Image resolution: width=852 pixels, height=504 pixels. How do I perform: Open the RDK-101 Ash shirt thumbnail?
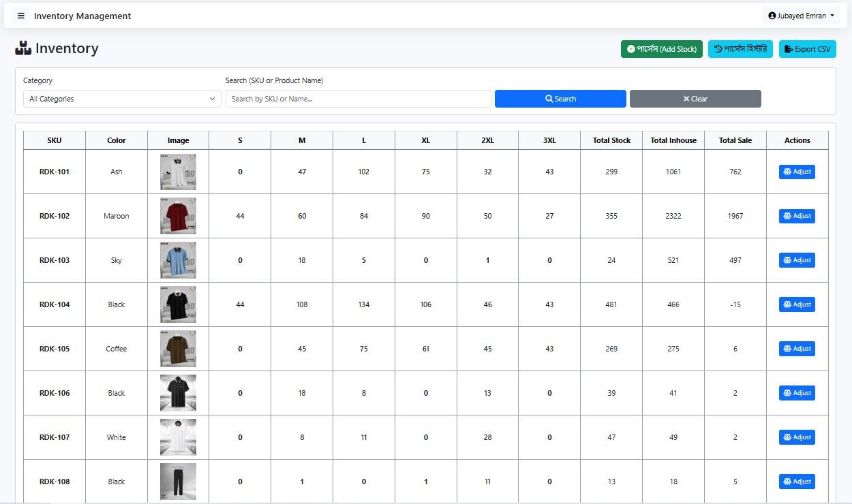[178, 172]
